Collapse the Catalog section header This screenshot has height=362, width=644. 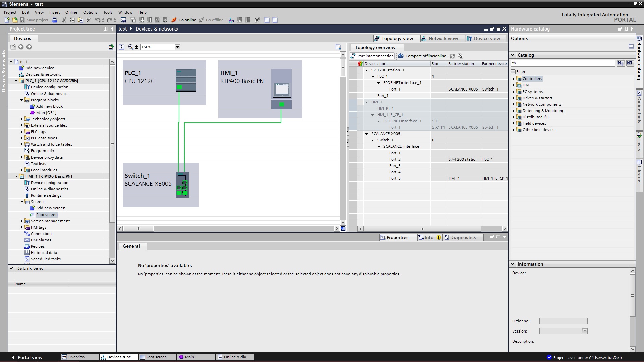click(513, 55)
